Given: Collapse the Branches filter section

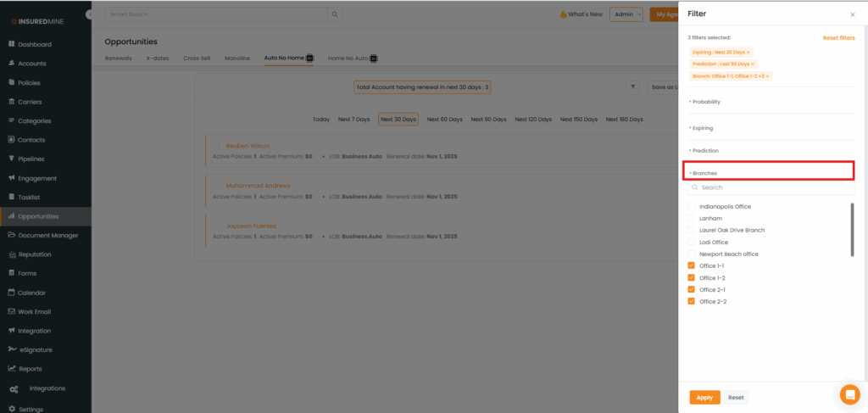Looking at the screenshot, I should click(704, 173).
